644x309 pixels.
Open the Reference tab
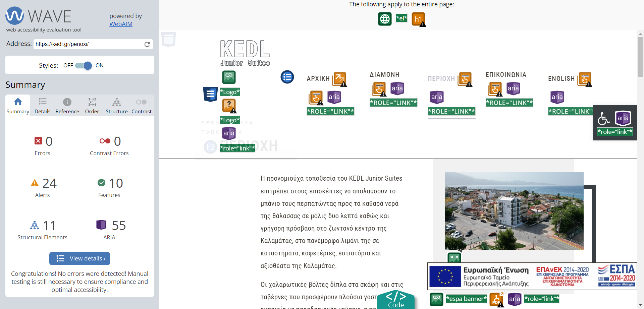pyautogui.click(x=67, y=106)
